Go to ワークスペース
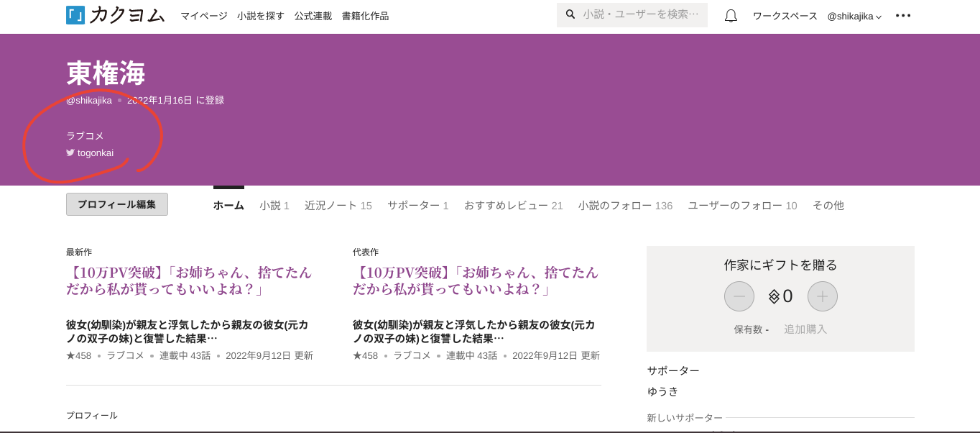The width and height of the screenshot is (980, 433). tap(785, 16)
